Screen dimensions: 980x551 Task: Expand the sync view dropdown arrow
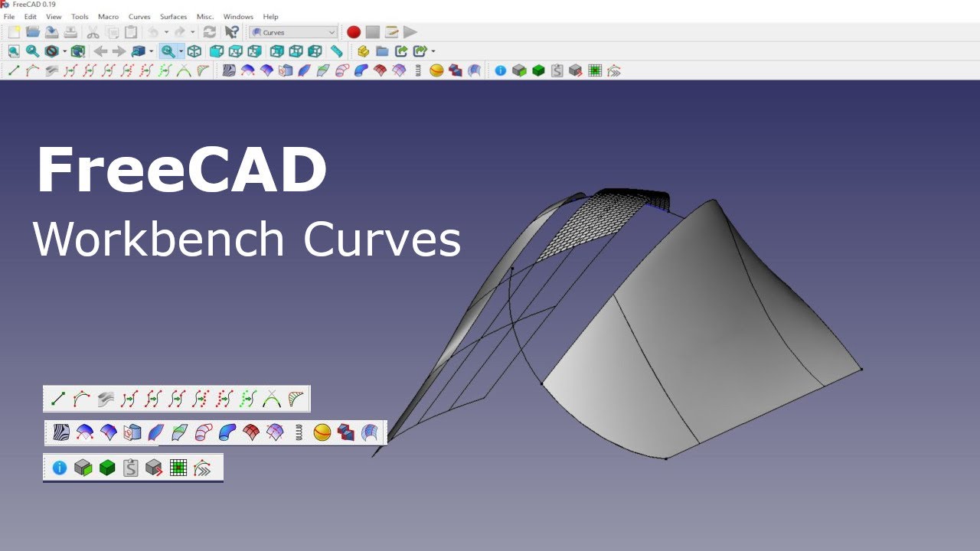(152, 51)
